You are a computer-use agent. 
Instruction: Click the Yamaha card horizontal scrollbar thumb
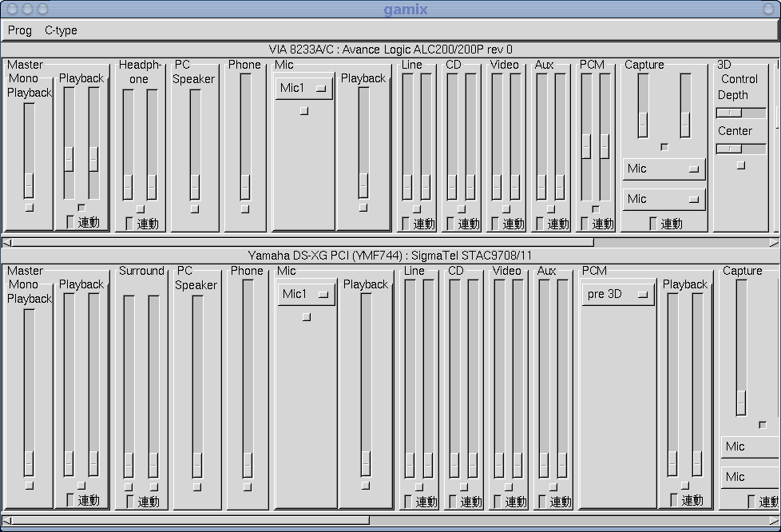[x=190, y=521]
